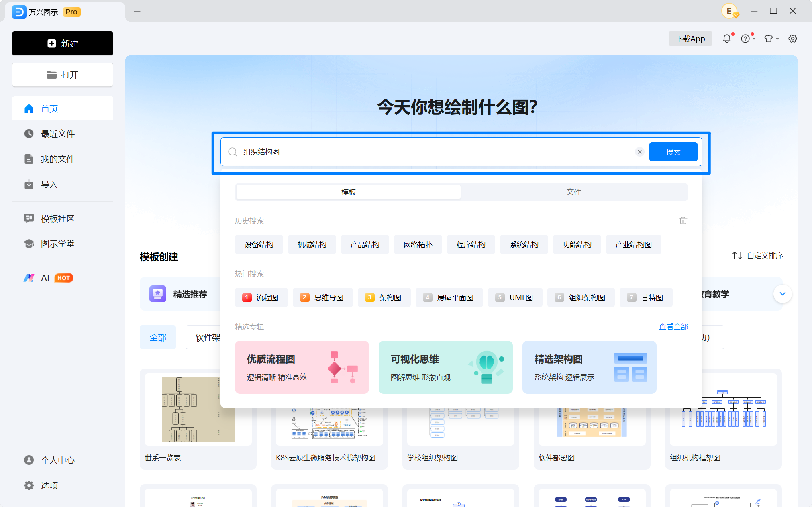Screen dimensions: 812x507
Task: Open 我的文件 in sidebar
Action: (x=63, y=159)
